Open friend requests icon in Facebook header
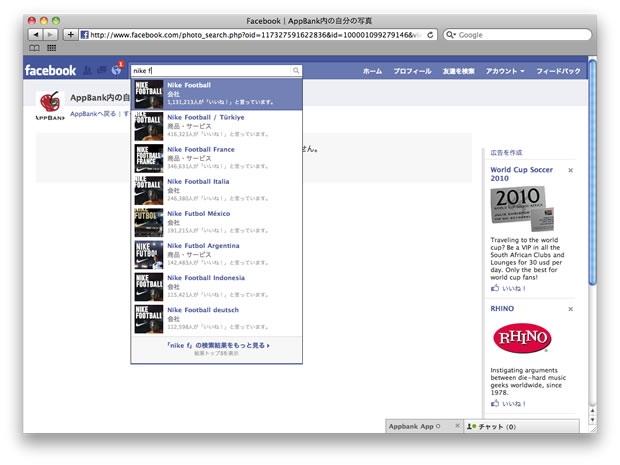Screen dimensions: 620x465 [87, 70]
